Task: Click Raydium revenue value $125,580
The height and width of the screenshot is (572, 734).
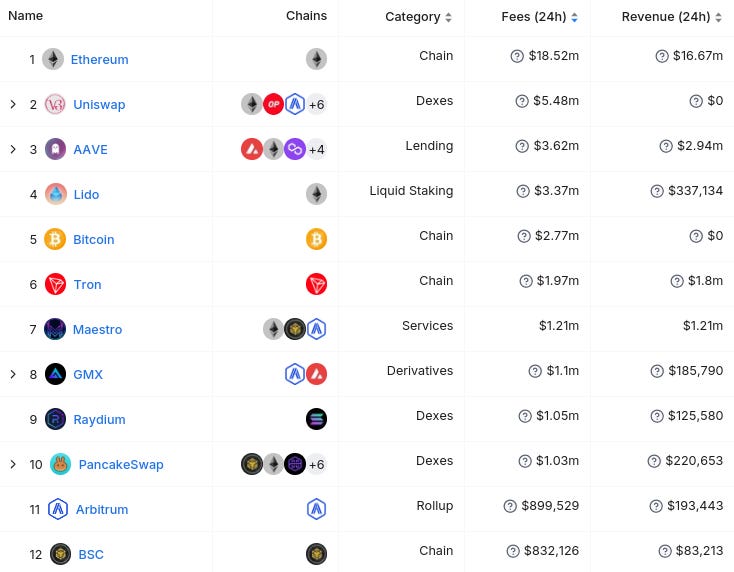Action: 696,416
